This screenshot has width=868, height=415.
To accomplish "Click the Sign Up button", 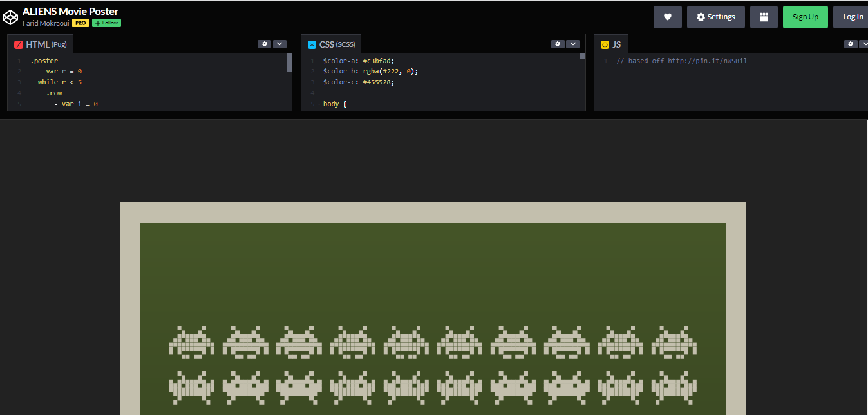I will (x=805, y=17).
